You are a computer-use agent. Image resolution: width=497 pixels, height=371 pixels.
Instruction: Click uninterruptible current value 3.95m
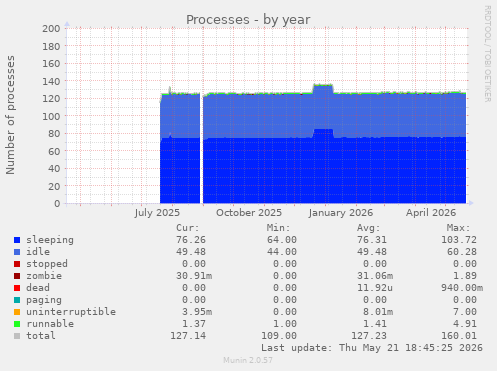pos(197,312)
